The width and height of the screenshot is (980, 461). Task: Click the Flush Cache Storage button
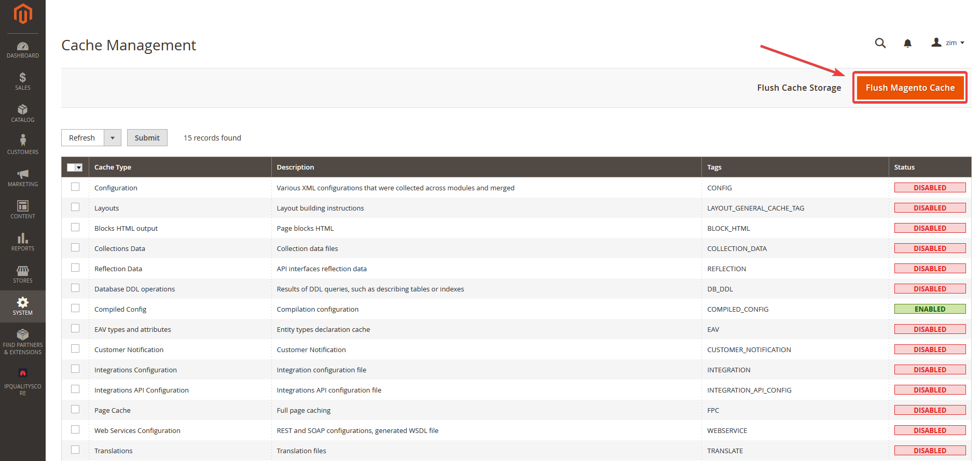[799, 88]
